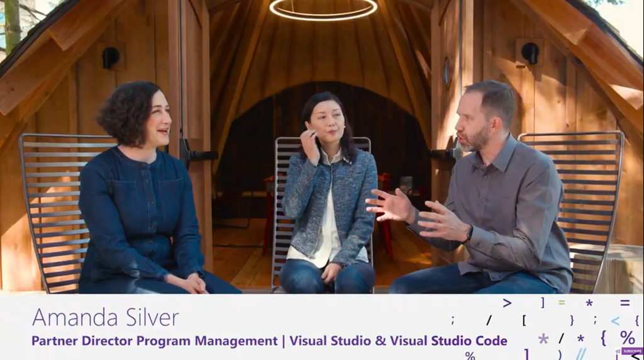Click the purple SUBSCRIBE button
This screenshot has height=360, width=644.
click(633, 351)
